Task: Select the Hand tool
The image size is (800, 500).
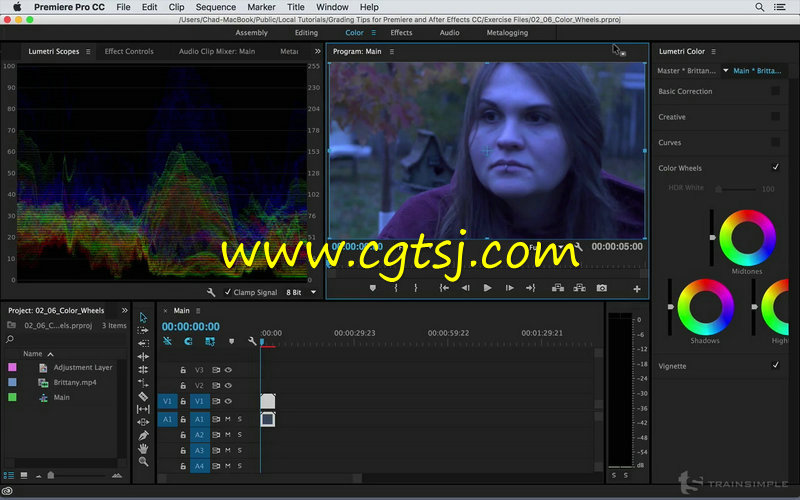Action: pyautogui.click(x=143, y=448)
